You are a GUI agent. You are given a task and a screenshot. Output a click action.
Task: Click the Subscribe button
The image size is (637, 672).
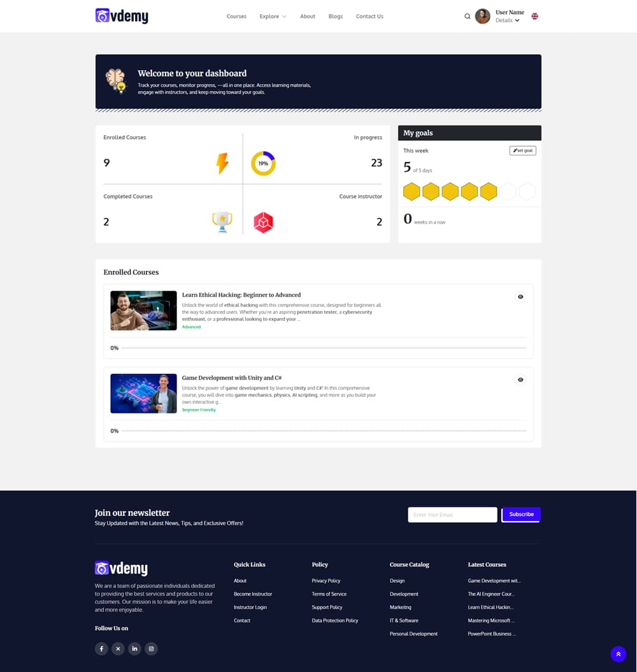tap(521, 514)
